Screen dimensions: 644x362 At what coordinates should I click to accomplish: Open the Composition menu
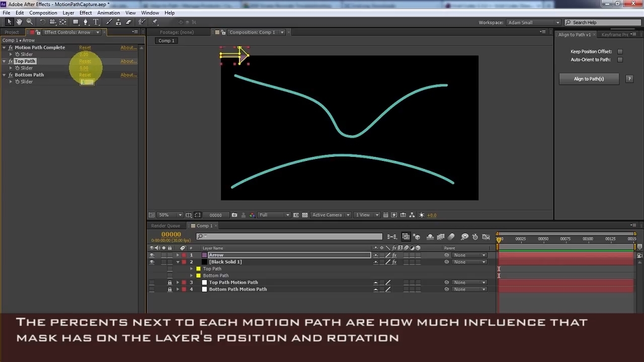coord(43,13)
